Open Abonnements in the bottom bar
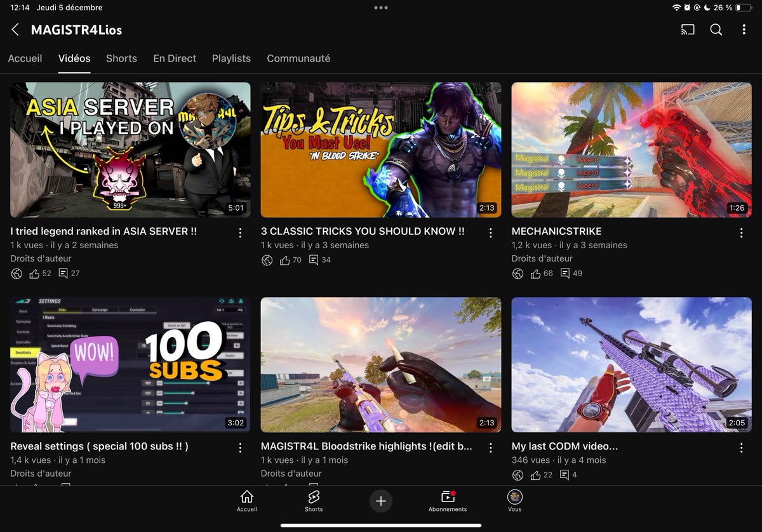 tap(448, 501)
